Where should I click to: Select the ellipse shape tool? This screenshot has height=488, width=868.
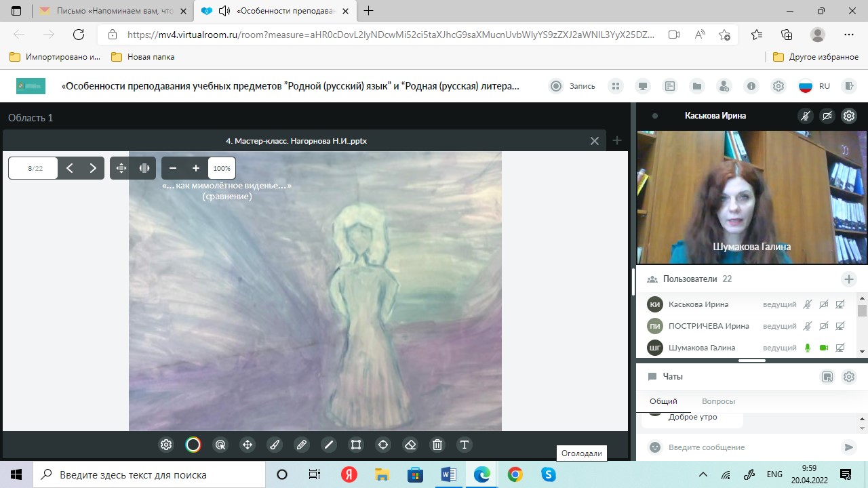383,445
